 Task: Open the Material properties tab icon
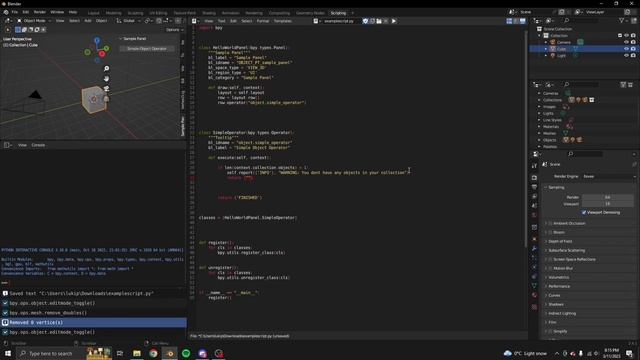(534, 295)
